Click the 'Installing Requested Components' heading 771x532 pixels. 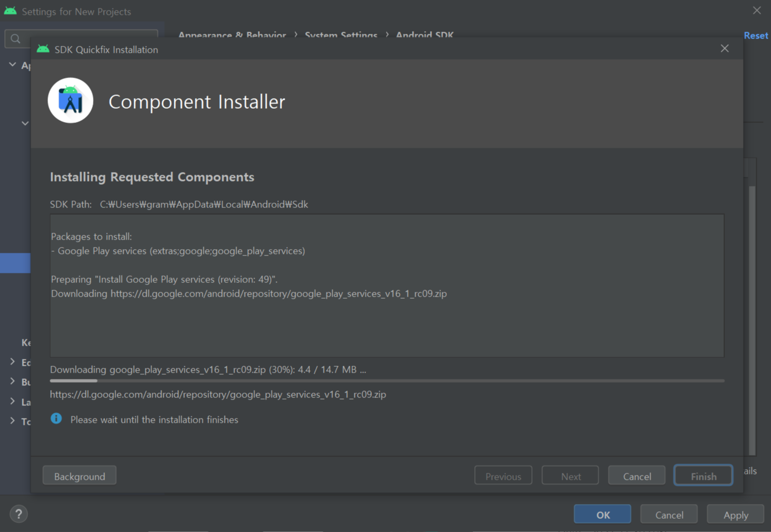[152, 177]
